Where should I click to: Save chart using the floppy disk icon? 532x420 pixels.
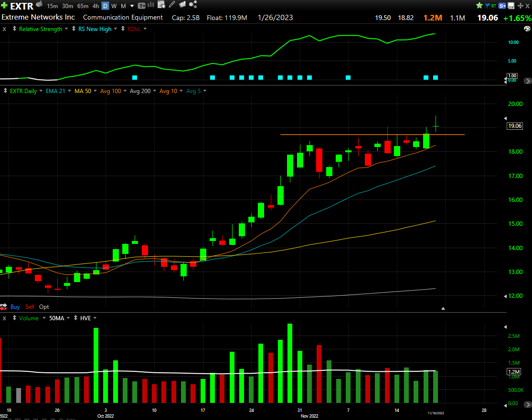pyautogui.click(x=511, y=6)
